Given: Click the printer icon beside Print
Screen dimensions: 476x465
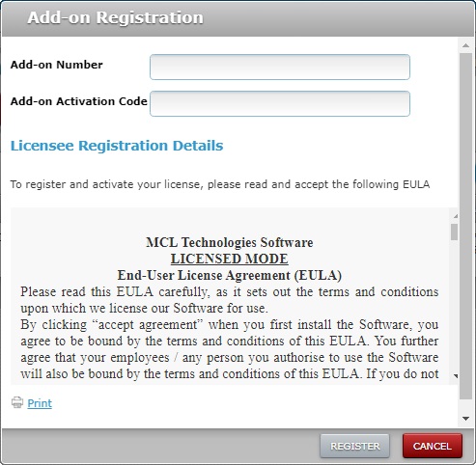Looking at the screenshot, I should tap(17, 402).
